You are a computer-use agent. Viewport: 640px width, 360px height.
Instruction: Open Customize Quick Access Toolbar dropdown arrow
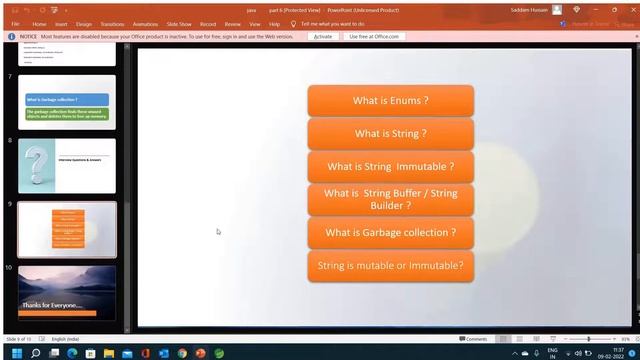[x=66, y=11]
